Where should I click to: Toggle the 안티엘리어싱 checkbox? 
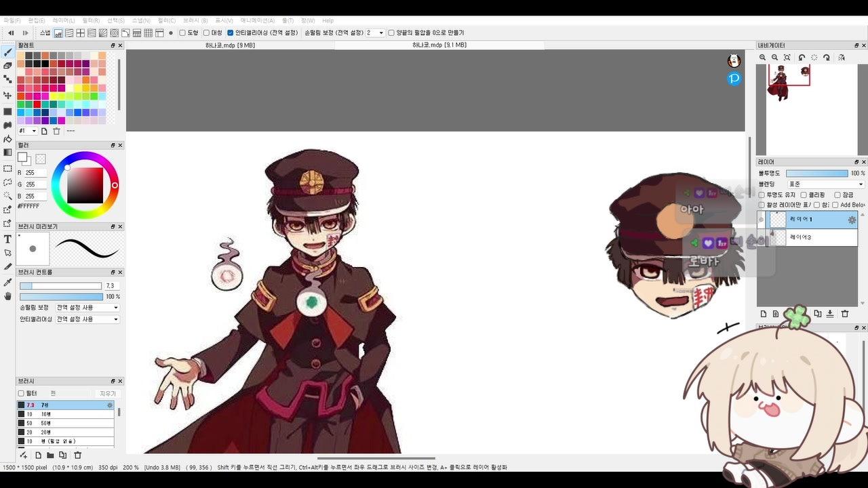(231, 33)
